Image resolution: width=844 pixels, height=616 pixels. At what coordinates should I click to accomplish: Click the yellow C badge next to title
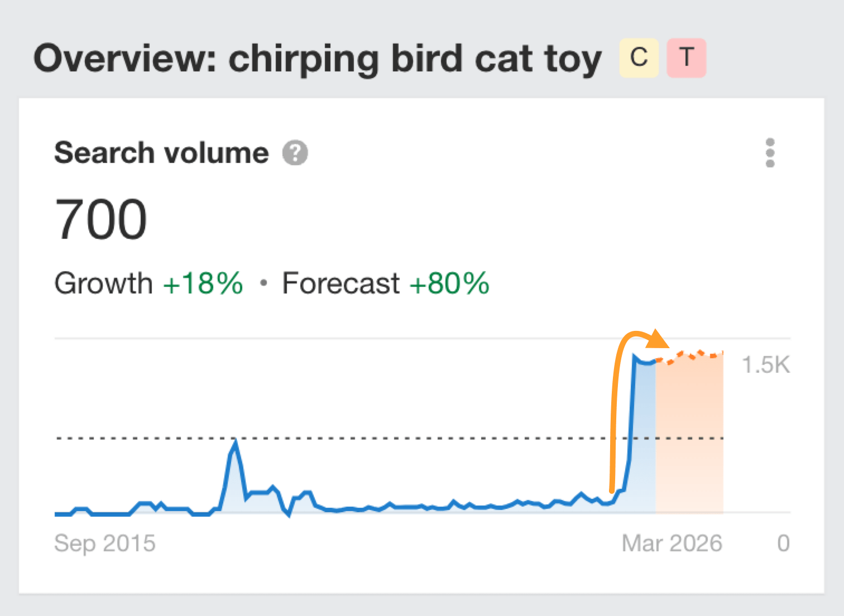tap(638, 57)
